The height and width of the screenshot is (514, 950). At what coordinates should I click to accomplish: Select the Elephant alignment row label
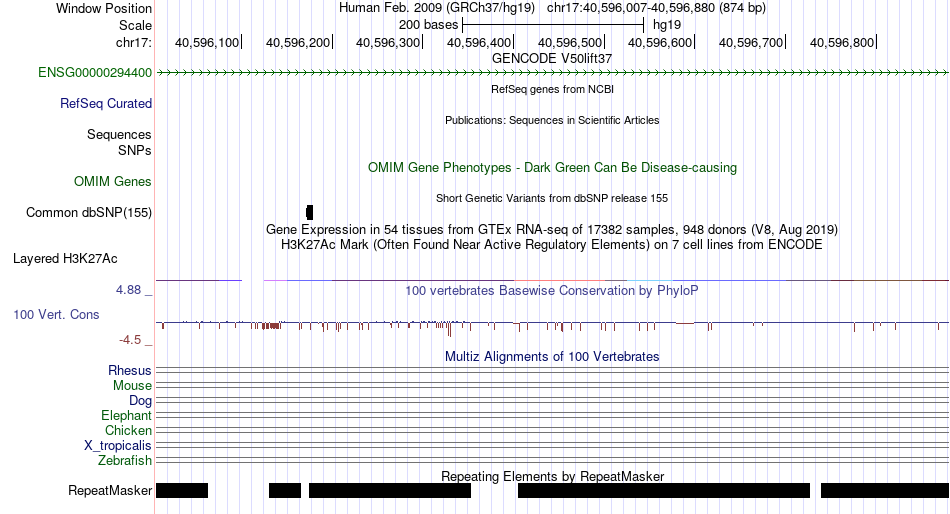coord(126,416)
